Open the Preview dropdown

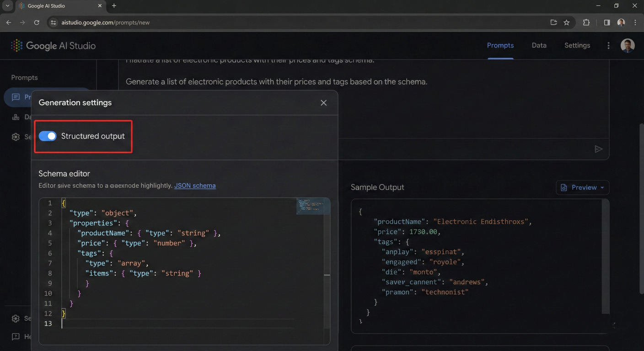(582, 187)
